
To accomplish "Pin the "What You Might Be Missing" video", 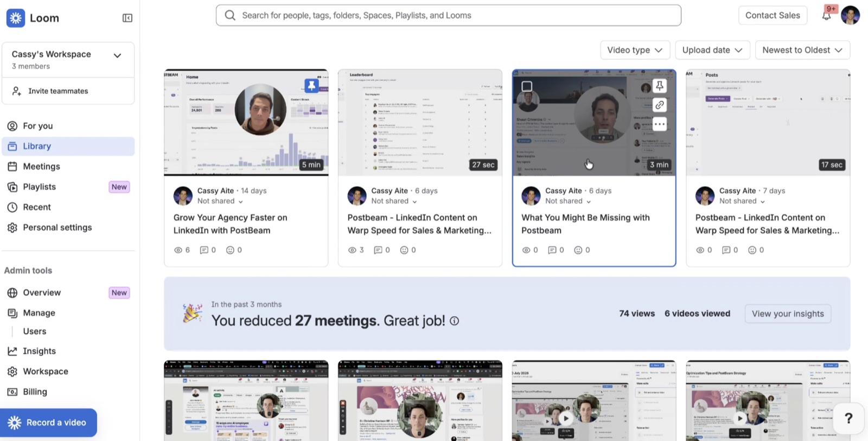I will pyautogui.click(x=660, y=86).
